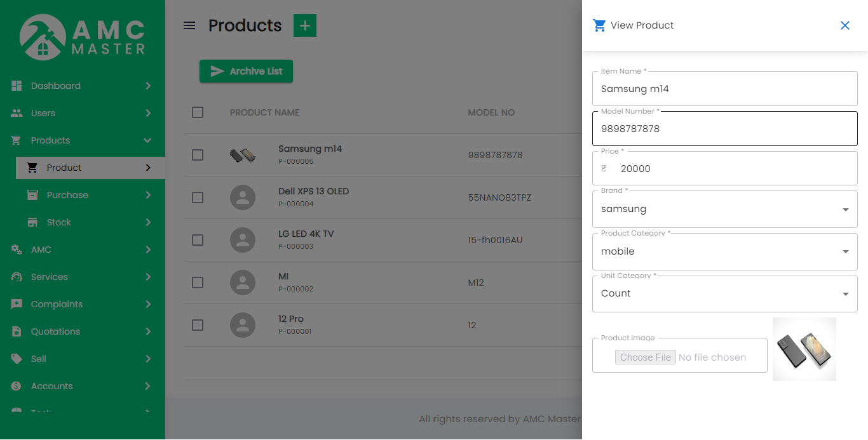The image size is (868, 440).
Task: Click the Archive List button
Action: click(x=246, y=71)
